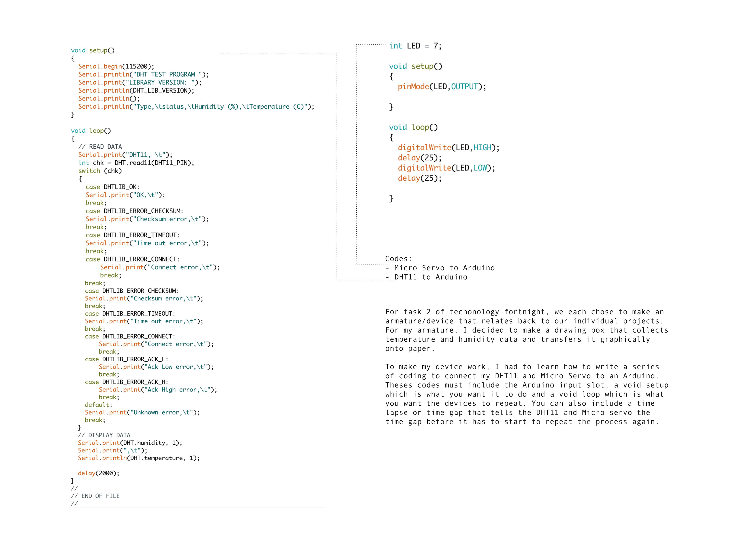Select the line "temperature and humidity data and transfers"
This screenshot has width=756, height=535.
point(518,340)
